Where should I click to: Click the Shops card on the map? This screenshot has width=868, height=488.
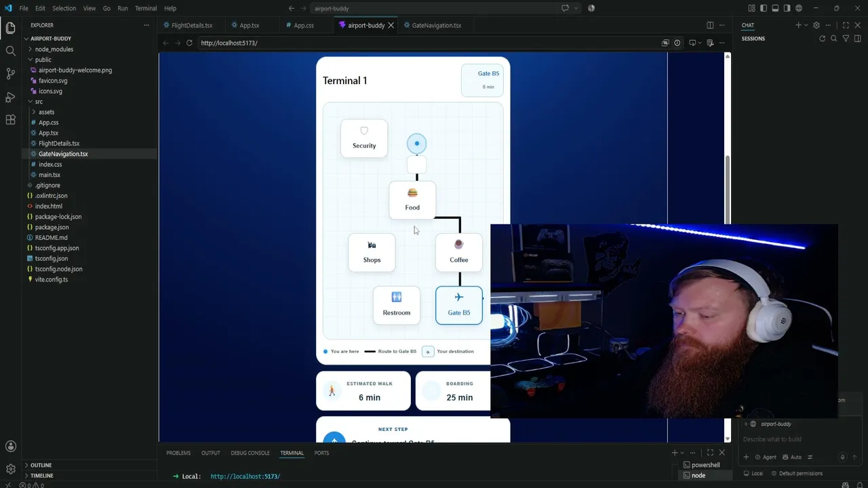pos(372,253)
